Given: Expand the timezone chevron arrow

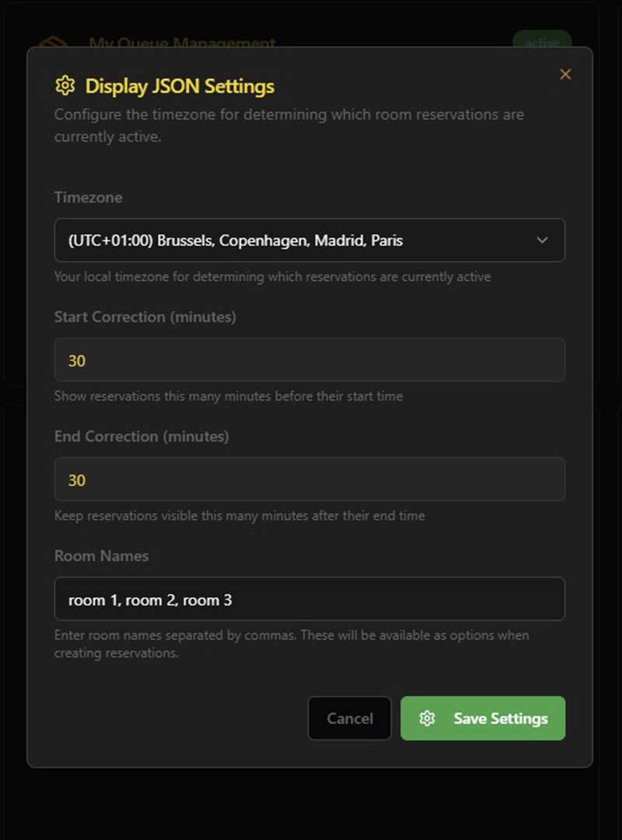Looking at the screenshot, I should (543, 240).
